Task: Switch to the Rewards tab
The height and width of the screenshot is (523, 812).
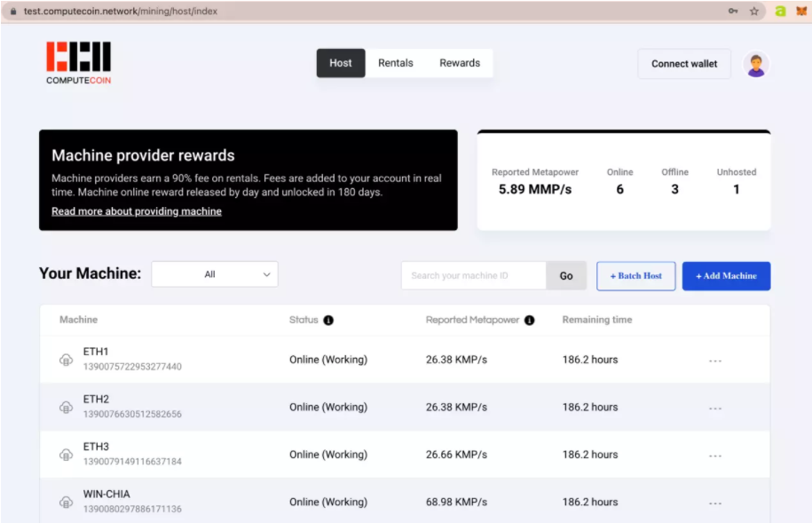Action: click(x=460, y=63)
